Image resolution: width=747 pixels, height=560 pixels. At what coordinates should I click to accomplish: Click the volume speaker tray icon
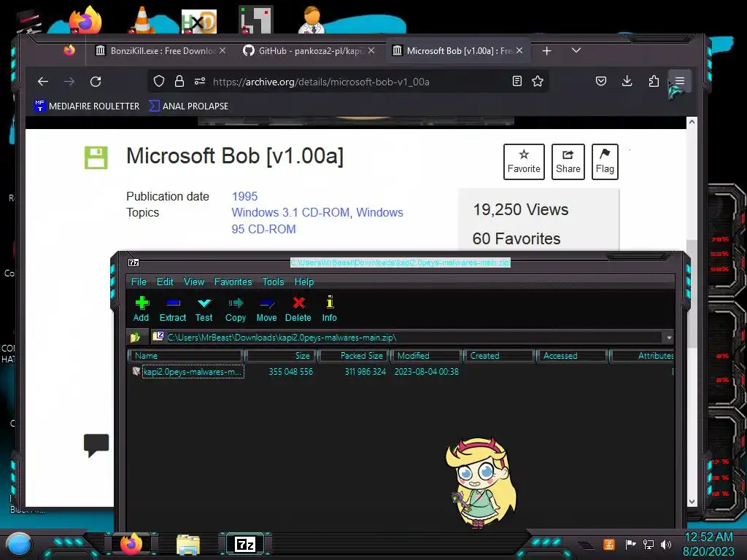[x=666, y=544]
